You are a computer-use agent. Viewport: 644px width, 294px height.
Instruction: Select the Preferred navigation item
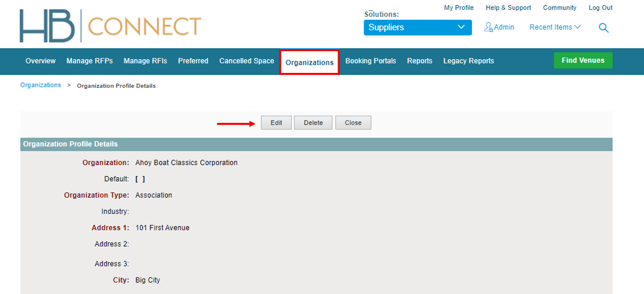coord(193,61)
